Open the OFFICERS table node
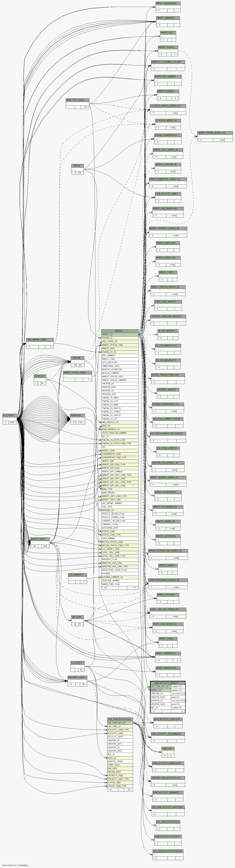 click(x=77, y=617)
